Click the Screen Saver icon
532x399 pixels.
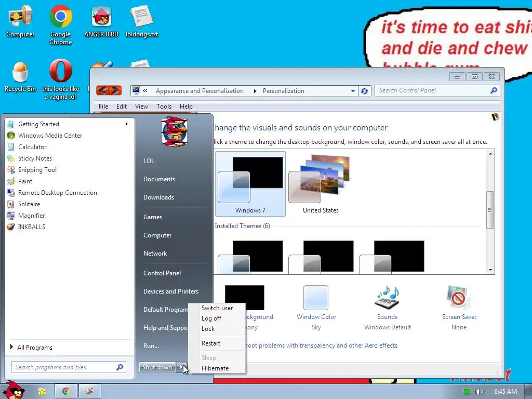click(x=459, y=298)
